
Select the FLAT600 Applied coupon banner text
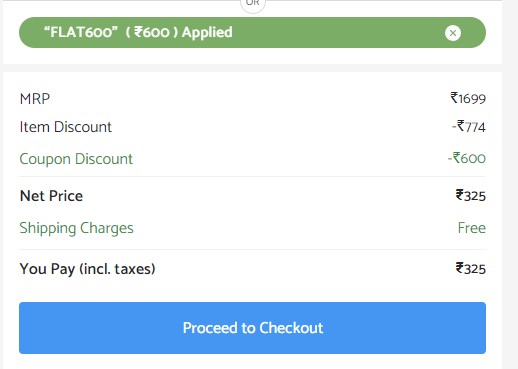(x=138, y=32)
